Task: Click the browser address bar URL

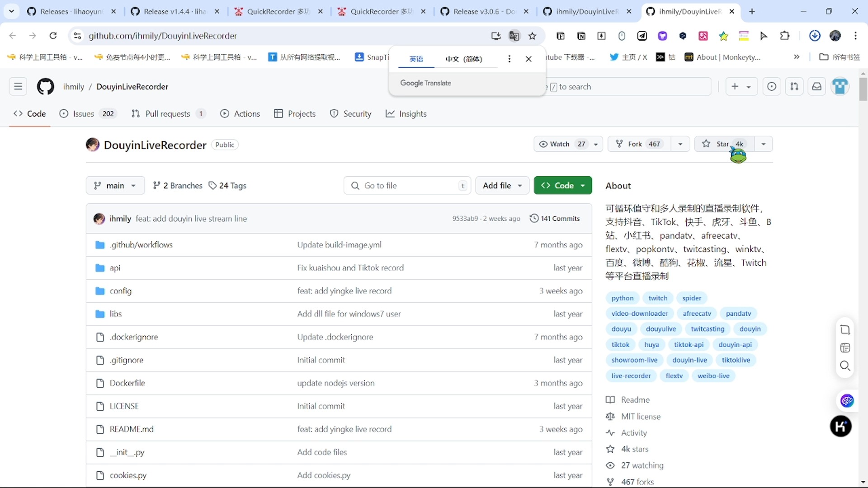Action: (163, 36)
